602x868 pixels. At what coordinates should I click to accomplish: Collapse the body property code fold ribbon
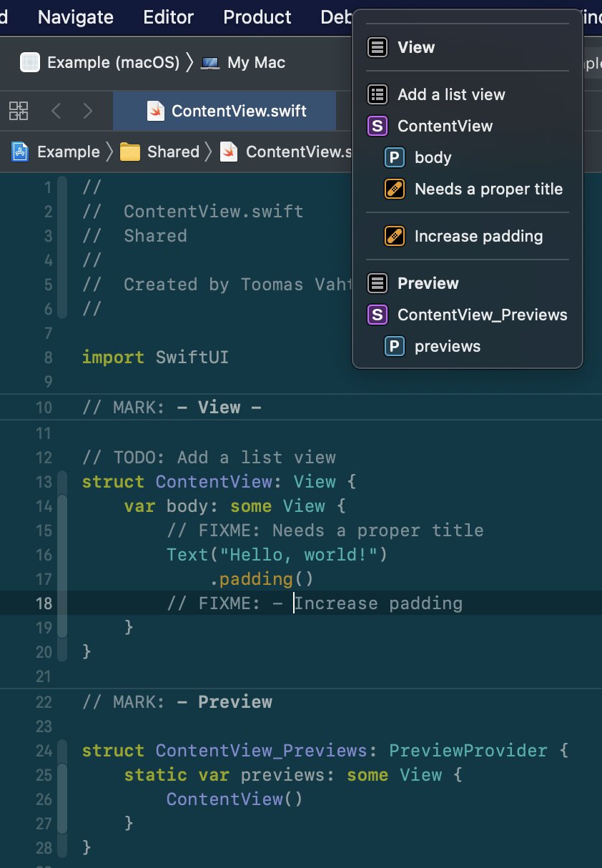point(63,566)
